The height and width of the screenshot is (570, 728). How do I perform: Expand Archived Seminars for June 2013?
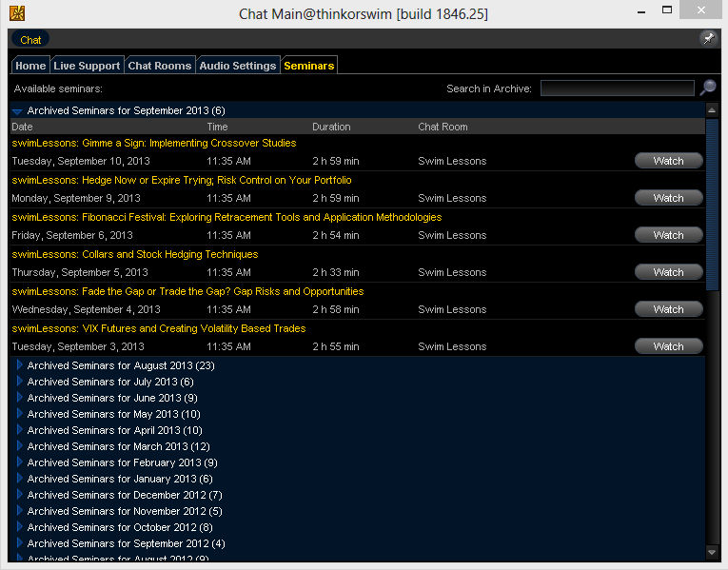coord(19,398)
